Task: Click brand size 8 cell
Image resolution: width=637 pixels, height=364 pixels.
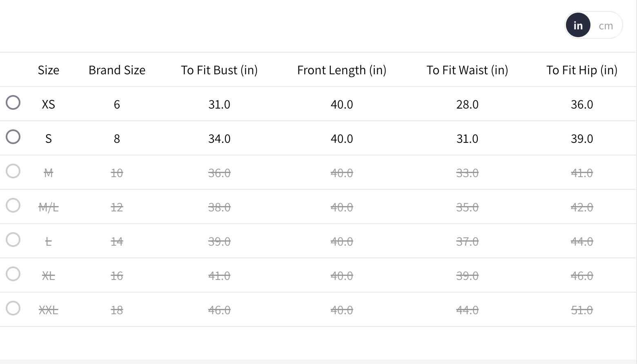Action: (117, 139)
